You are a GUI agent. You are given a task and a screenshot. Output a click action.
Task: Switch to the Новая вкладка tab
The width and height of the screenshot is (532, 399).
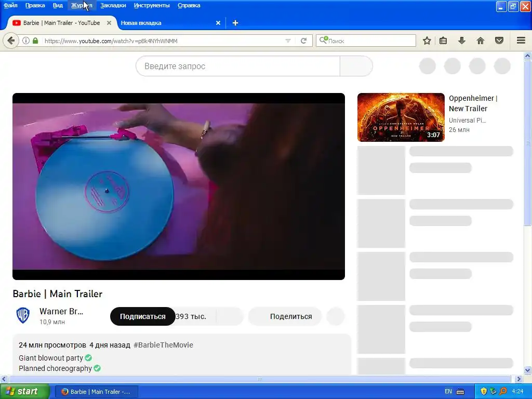(x=170, y=23)
